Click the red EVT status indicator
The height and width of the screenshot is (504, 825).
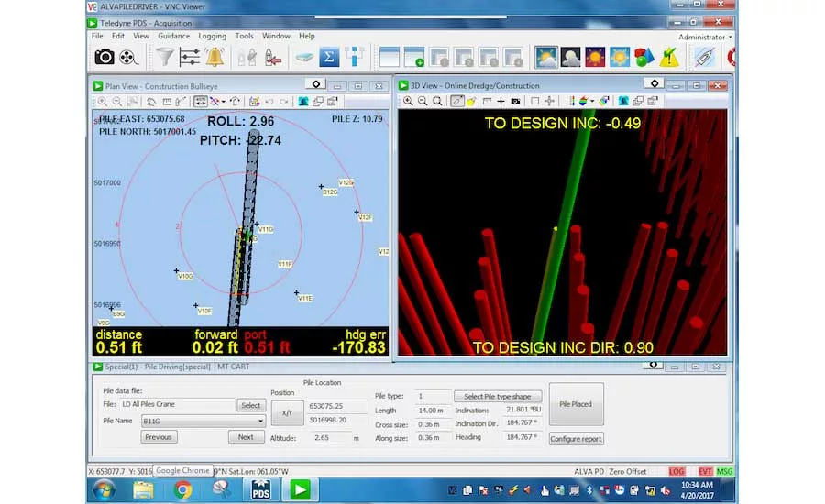coord(705,471)
